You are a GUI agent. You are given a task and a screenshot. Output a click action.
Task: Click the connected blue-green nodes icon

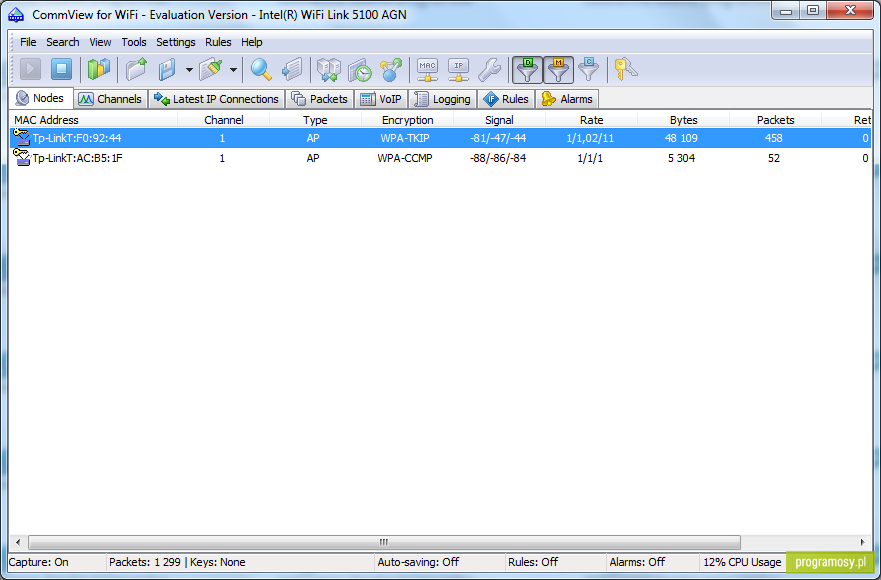391,70
